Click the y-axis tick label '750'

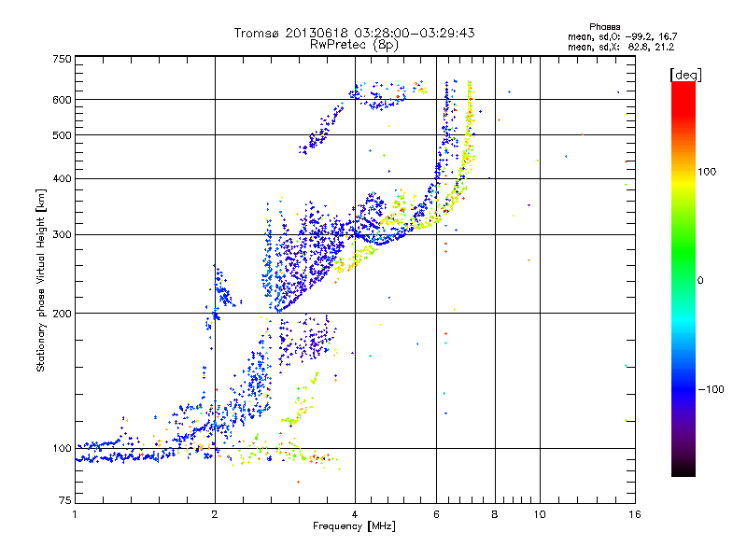pyautogui.click(x=62, y=59)
